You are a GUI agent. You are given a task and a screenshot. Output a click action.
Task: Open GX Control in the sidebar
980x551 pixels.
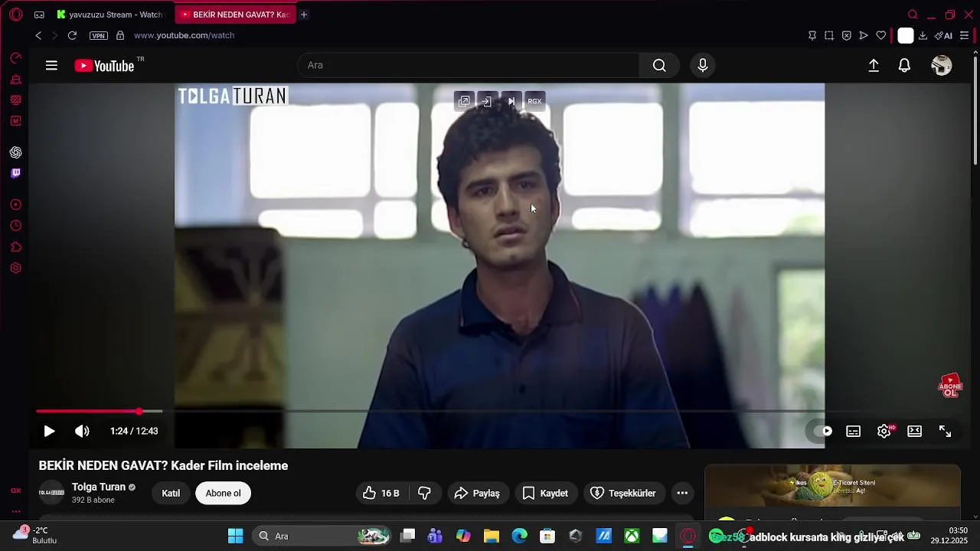coord(15,58)
